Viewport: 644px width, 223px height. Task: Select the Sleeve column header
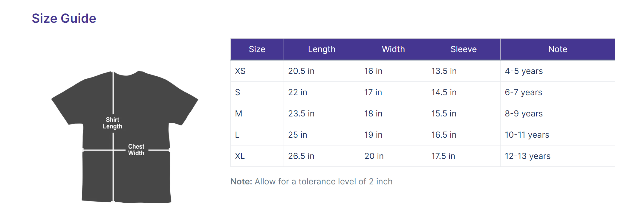(x=464, y=49)
